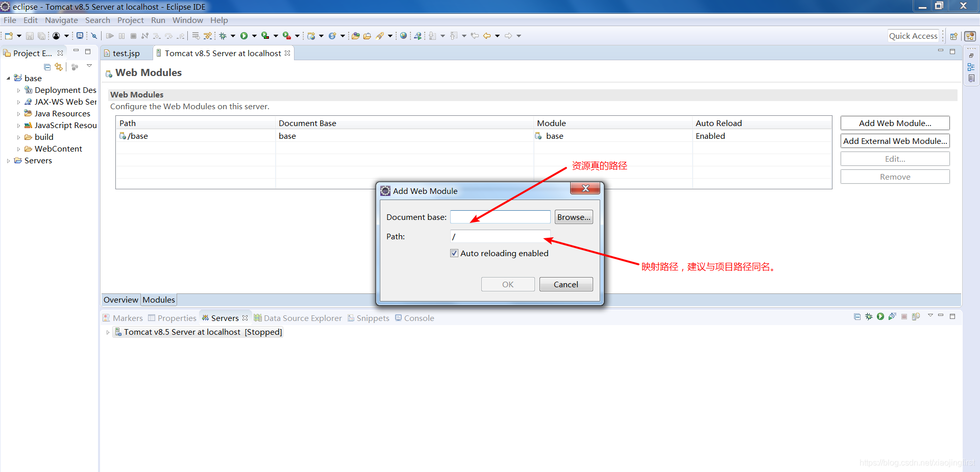
Task: Close the Add Web Module dialog
Action: point(585,188)
